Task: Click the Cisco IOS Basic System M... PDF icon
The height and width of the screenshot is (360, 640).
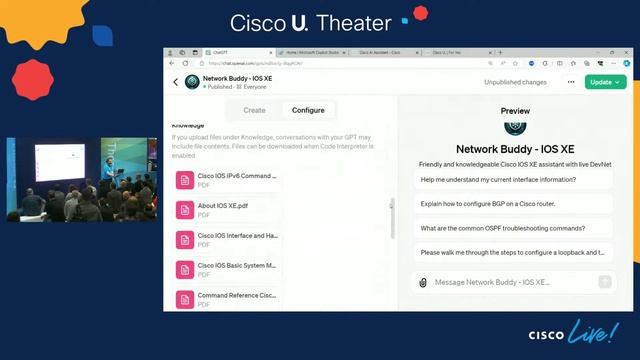Action: tap(185, 269)
